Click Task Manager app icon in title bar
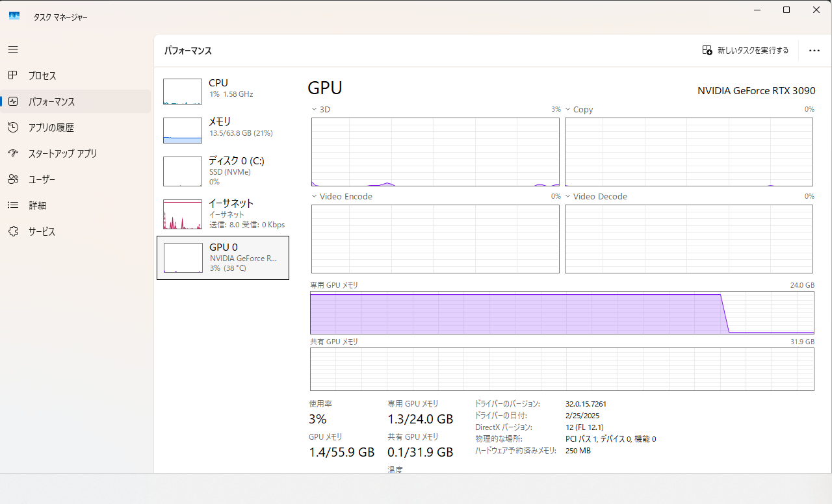 click(x=14, y=16)
